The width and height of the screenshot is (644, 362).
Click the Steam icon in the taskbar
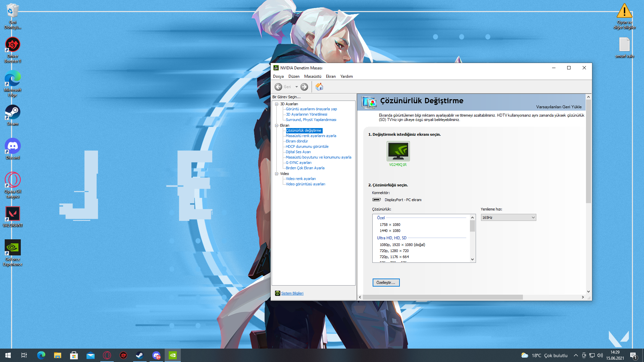140,355
